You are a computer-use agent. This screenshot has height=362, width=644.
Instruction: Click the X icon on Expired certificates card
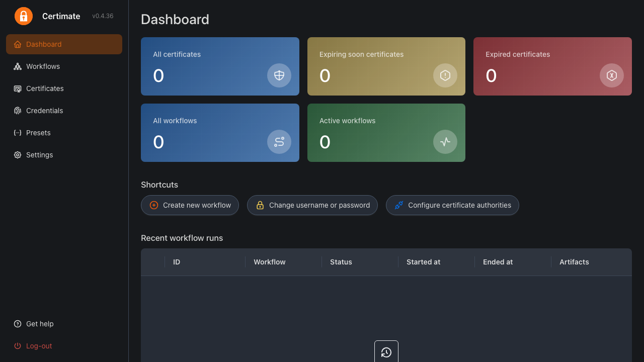[612, 75]
